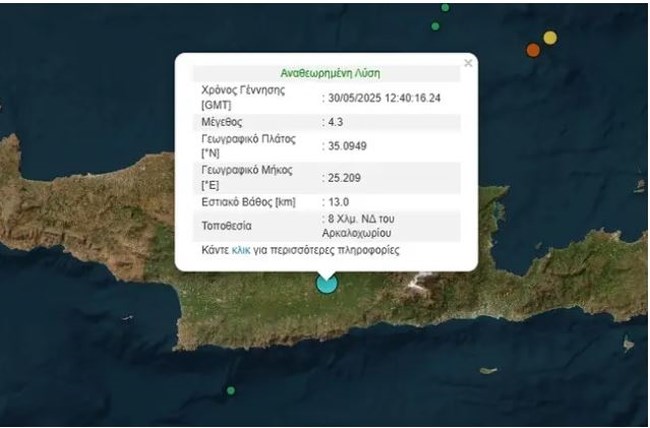Select the large cyan earthquake marker below popup
650x428 pixels.
327,282
